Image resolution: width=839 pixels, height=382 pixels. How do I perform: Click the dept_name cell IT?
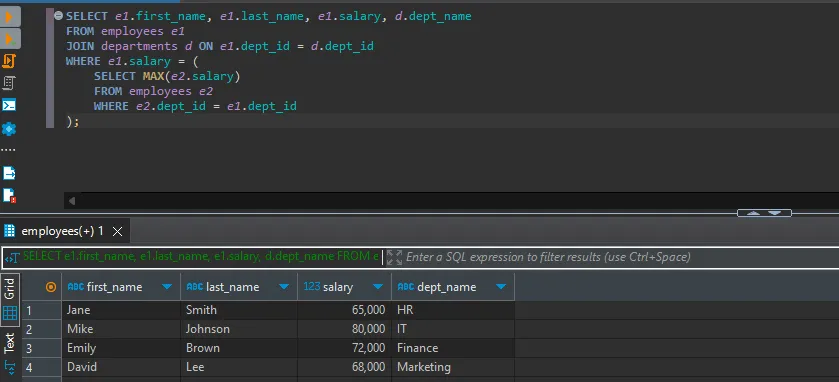(453, 329)
